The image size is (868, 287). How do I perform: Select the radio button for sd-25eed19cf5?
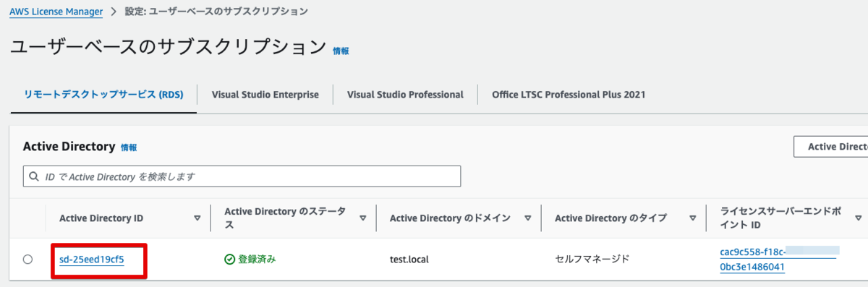coord(27,259)
